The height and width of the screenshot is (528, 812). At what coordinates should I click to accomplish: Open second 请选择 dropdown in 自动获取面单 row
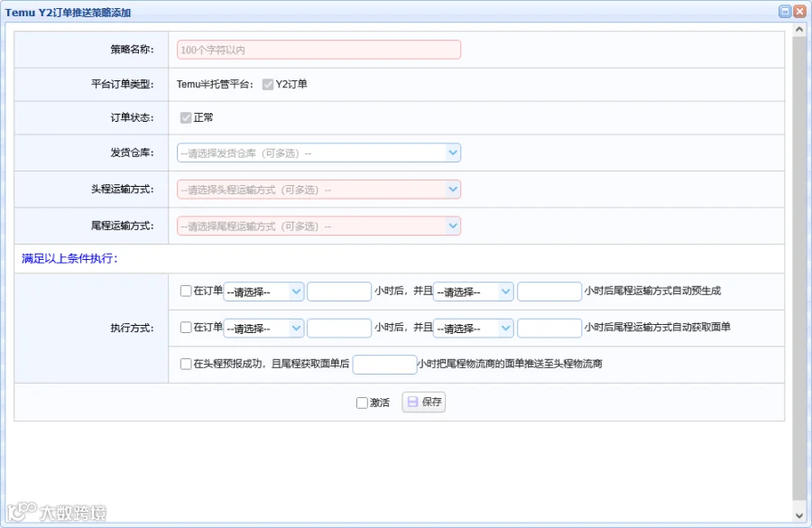click(474, 328)
